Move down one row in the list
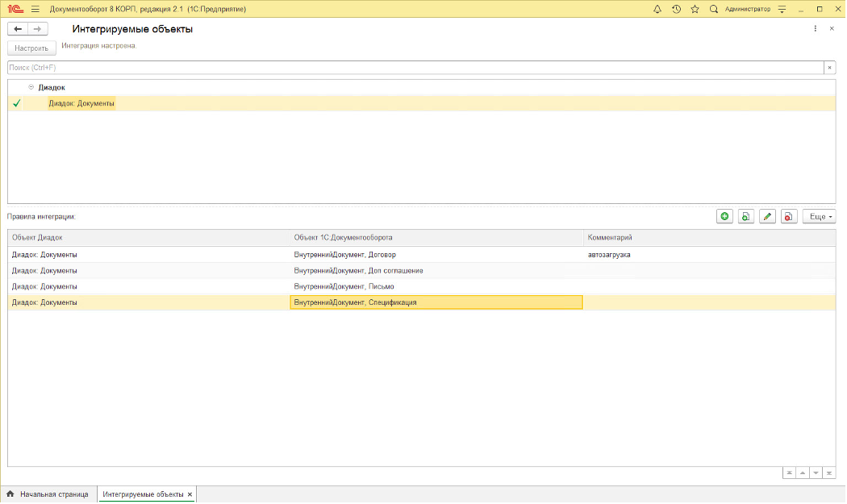The image size is (847, 504). pos(816,473)
